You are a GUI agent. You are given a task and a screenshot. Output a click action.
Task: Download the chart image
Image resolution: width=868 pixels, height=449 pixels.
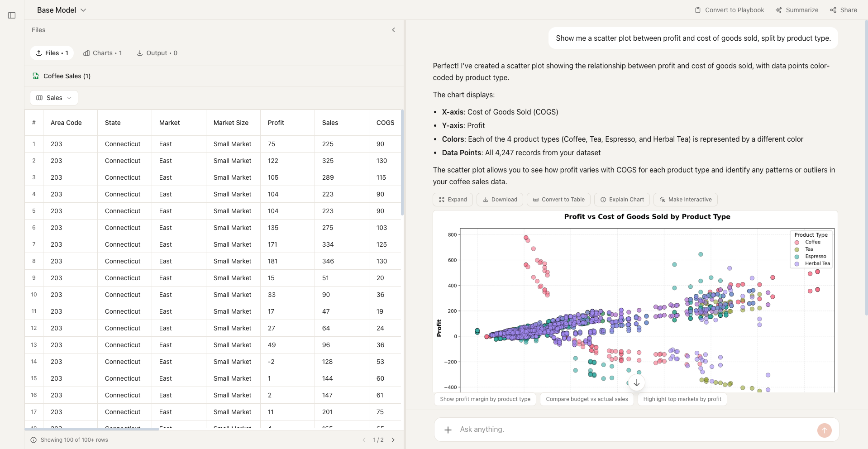499,199
